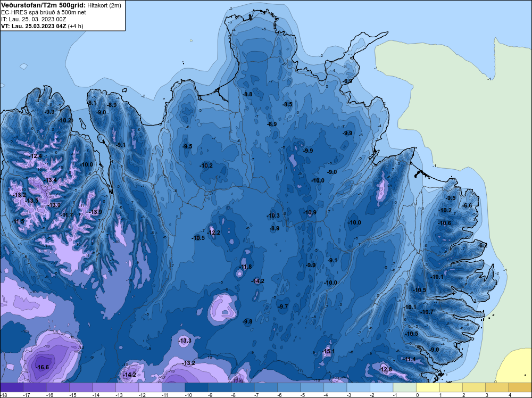Click the orange legend swatch labeled 4
Screen dimensions: 532x398
pos(520,387)
